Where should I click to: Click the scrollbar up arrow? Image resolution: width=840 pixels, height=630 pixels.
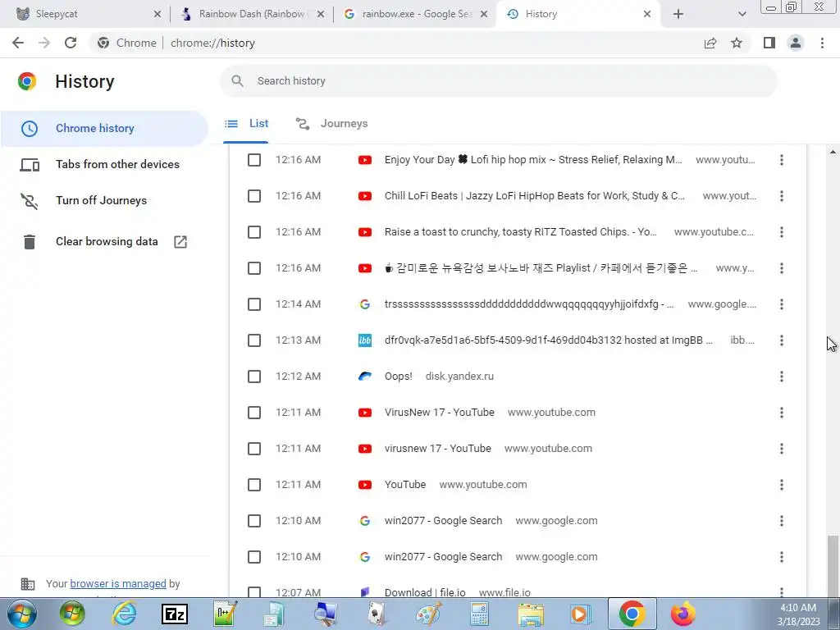click(x=833, y=153)
